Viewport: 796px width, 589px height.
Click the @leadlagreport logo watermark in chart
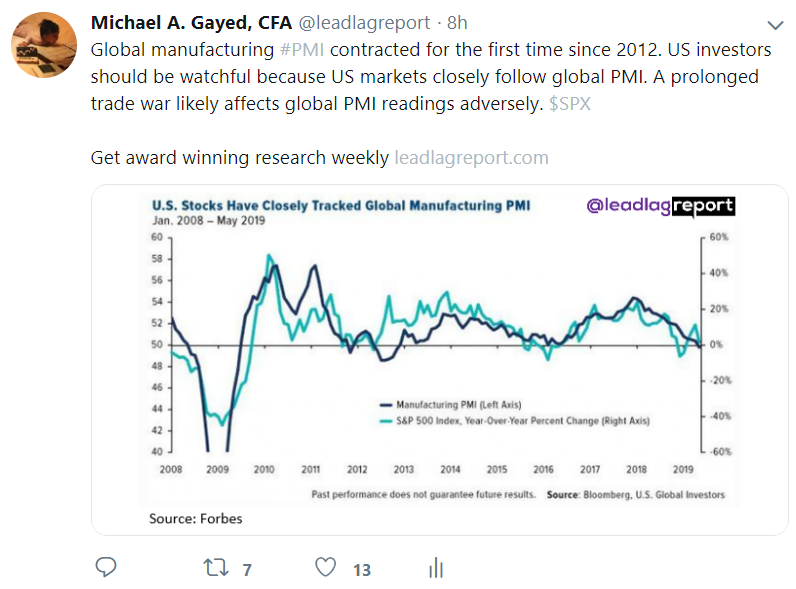point(659,206)
